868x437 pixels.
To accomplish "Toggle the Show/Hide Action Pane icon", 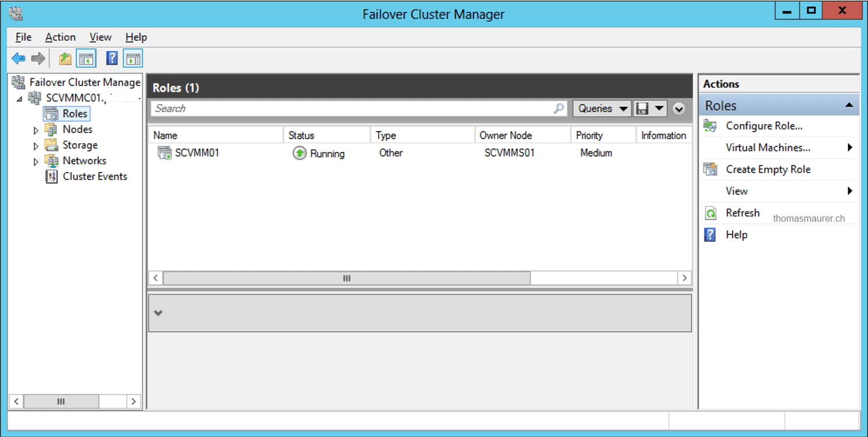I will tap(133, 59).
